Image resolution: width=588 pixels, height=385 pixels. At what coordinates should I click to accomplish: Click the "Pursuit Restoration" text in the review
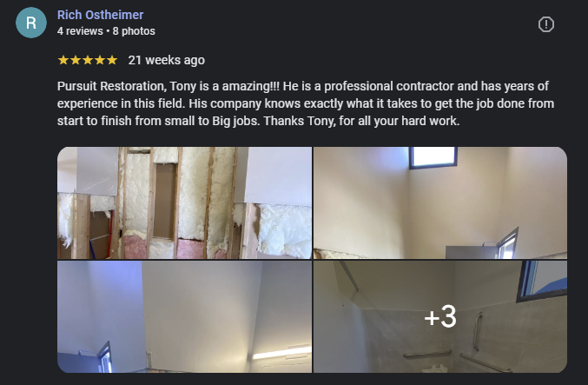110,86
